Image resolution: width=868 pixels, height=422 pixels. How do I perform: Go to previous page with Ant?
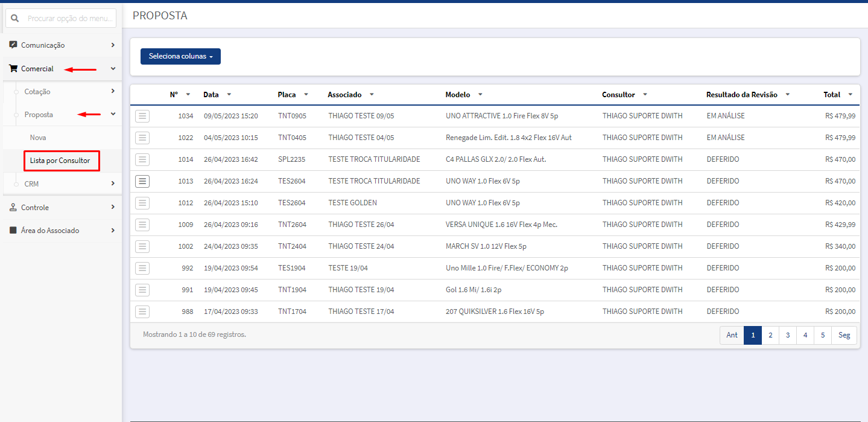click(x=732, y=335)
